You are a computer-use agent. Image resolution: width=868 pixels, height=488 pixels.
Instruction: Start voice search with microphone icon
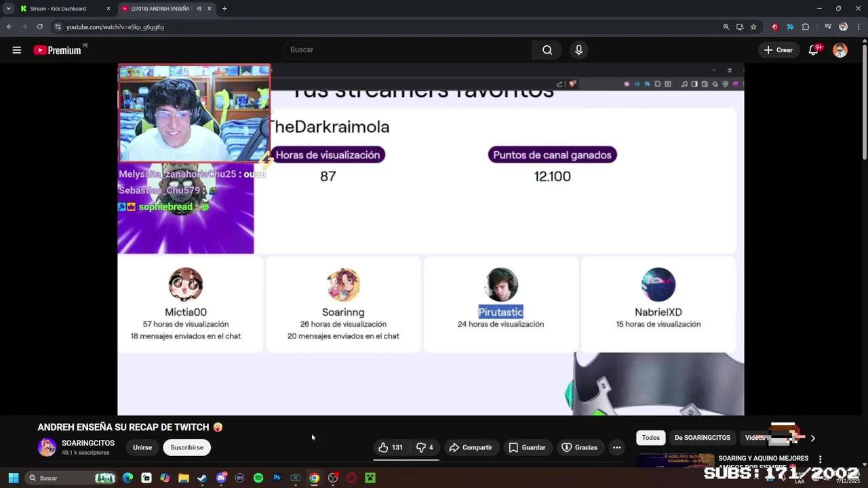tap(578, 50)
